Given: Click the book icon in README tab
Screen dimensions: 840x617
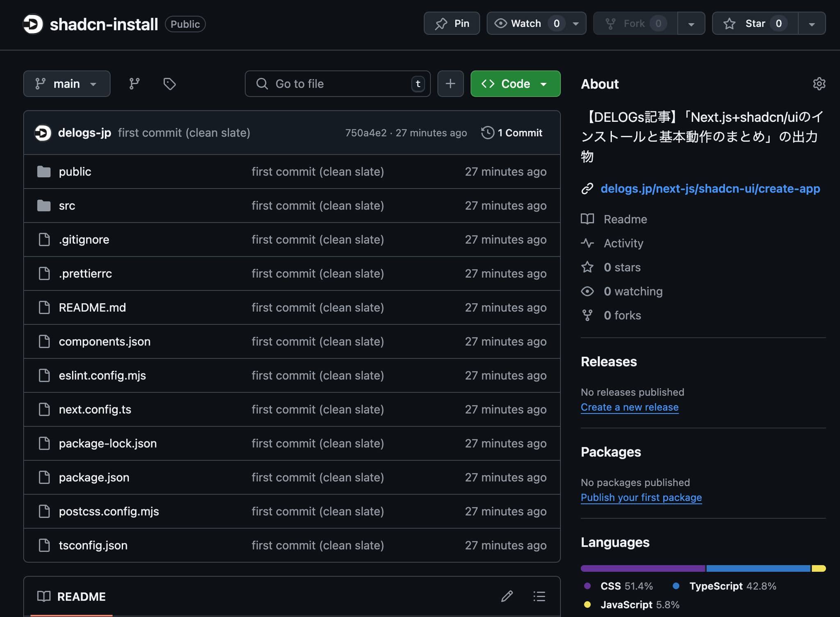Looking at the screenshot, I should click(x=44, y=596).
